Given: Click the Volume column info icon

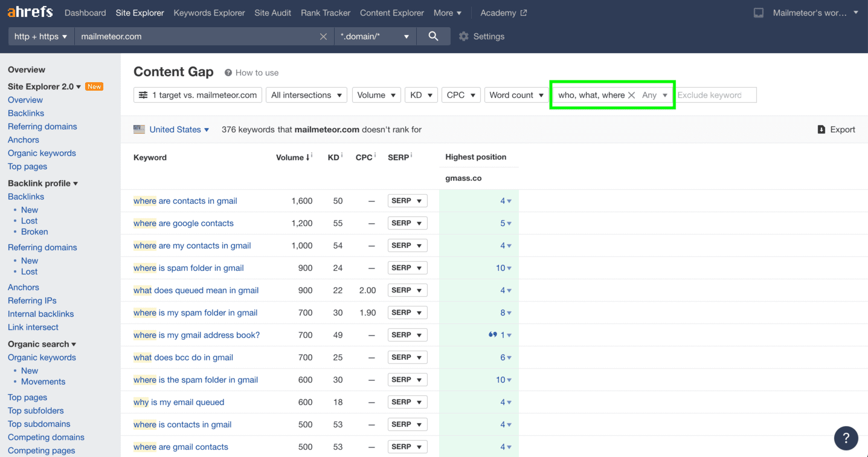Looking at the screenshot, I should (312, 156).
